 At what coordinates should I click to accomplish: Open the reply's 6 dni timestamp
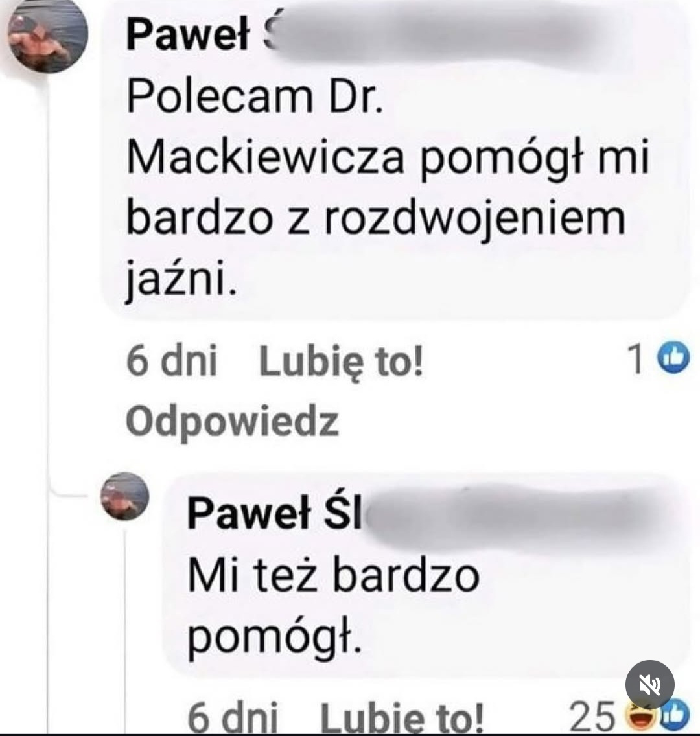[x=233, y=717]
